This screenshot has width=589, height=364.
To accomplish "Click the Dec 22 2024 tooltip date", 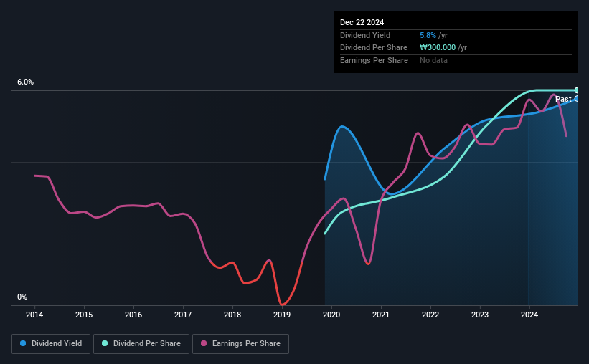I will pos(362,22).
